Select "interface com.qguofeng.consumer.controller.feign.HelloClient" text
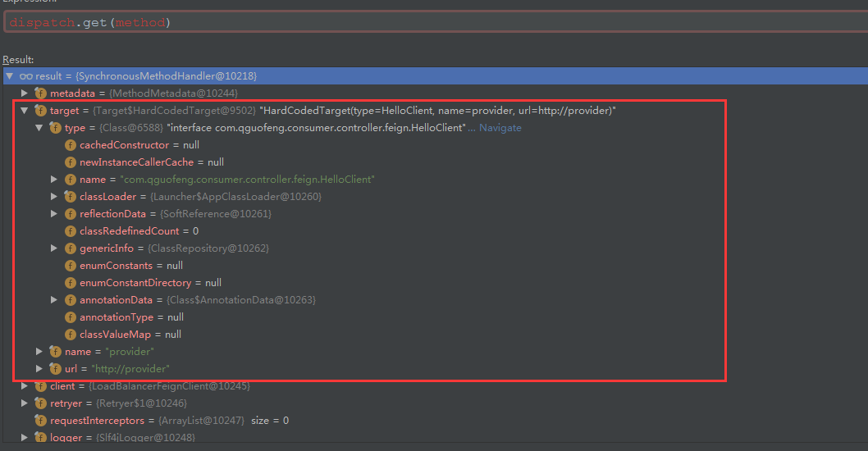This screenshot has height=451, width=868. coord(316,128)
